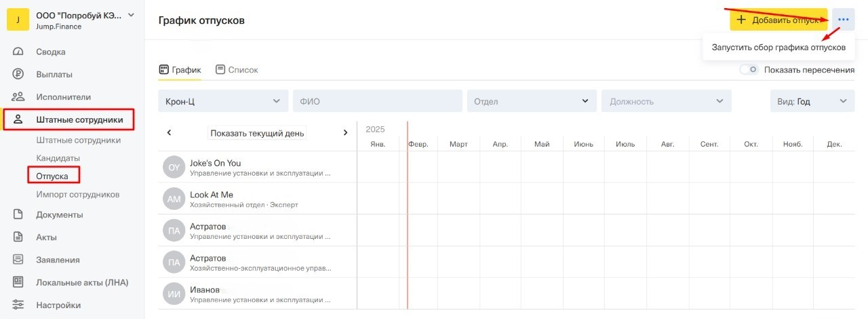Click the Выплаты ruble icon
The width and height of the screenshot is (868, 319).
[18, 75]
